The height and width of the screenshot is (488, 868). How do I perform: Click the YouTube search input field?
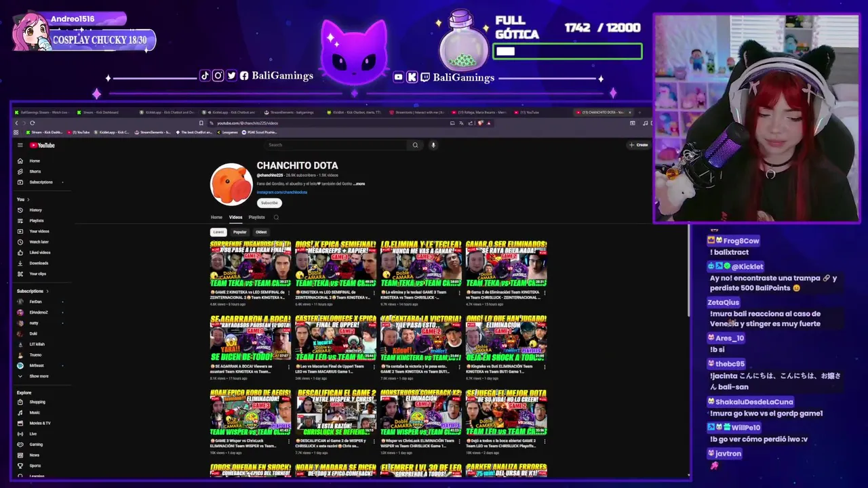click(337, 145)
